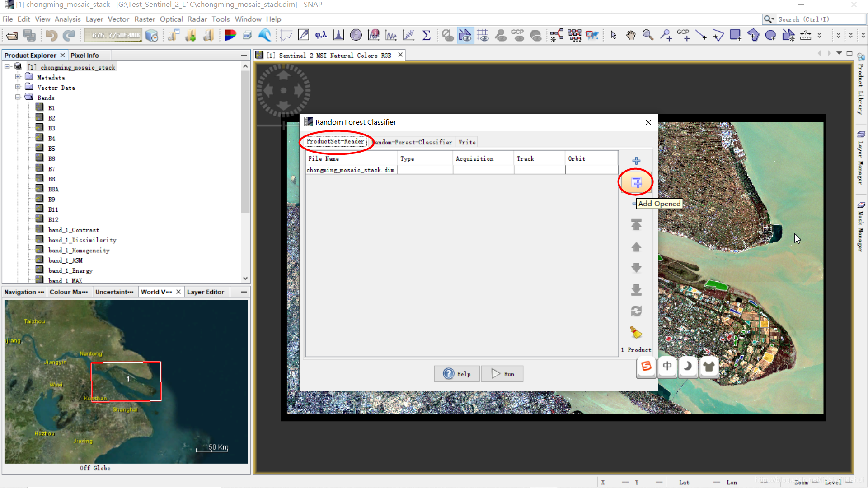Expand the Bands tree item
Screen dimensions: 868x488
pos(19,97)
